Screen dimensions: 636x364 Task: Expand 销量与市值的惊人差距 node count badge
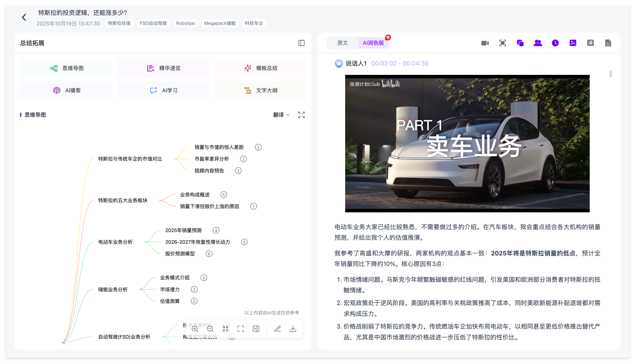pyautogui.click(x=258, y=147)
